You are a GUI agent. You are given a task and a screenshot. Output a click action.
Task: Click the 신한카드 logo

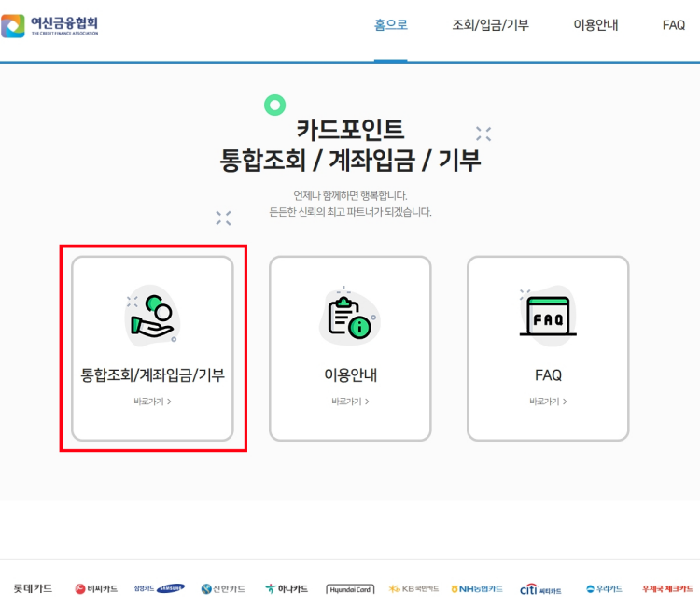click(223, 588)
